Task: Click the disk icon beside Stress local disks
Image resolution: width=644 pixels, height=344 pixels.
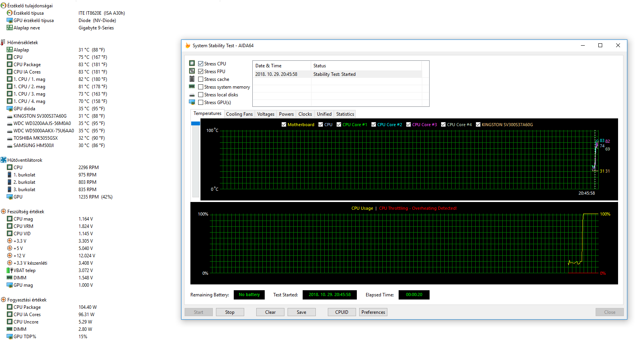Action: (192, 95)
